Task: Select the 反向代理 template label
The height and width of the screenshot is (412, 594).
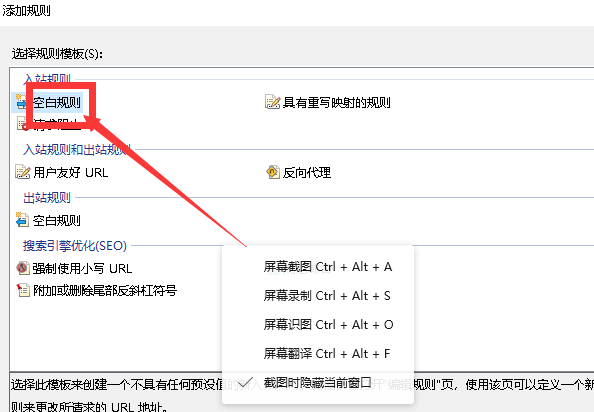Action: click(x=306, y=173)
